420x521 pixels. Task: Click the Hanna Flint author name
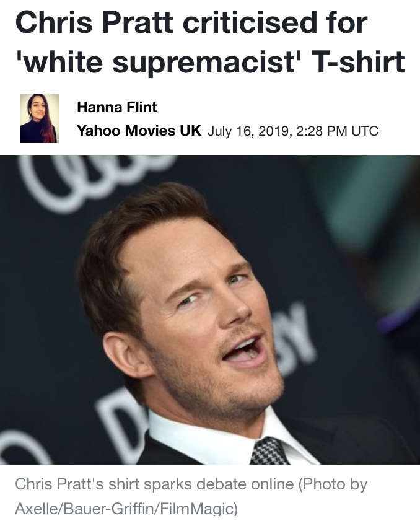click(x=116, y=107)
